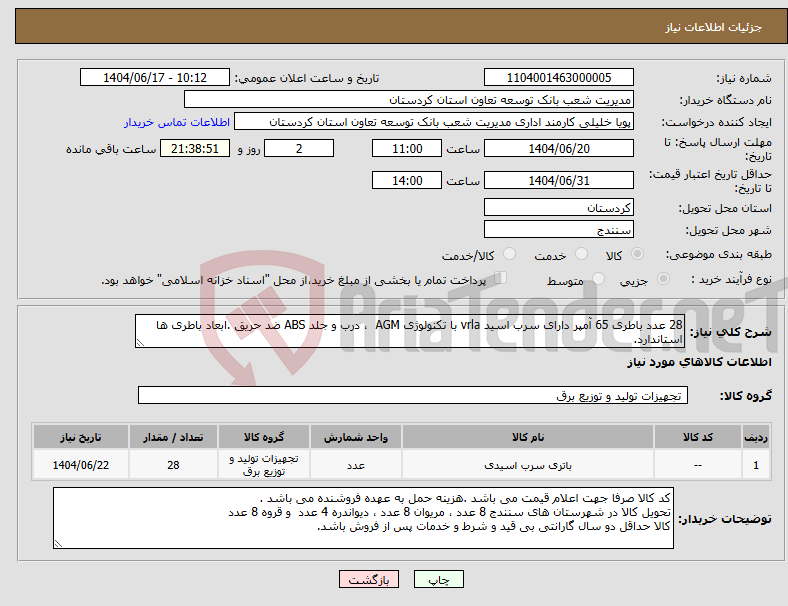Toggle the Islamic treasury payment checkbox
The width and height of the screenshot is (788, 606).
(x=500, y=278)
